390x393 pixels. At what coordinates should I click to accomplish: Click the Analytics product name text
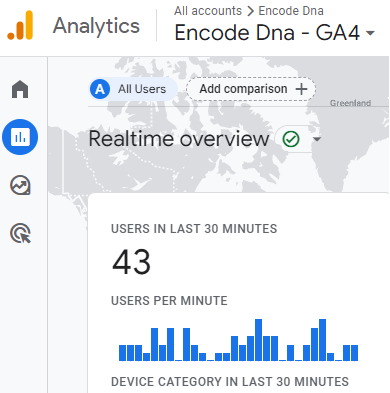(x=96, y=26)
